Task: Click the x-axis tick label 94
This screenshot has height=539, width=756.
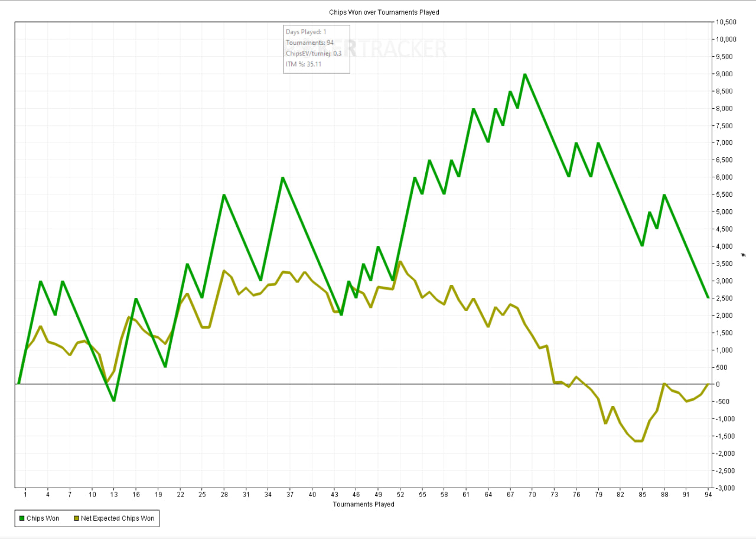Action: coord(708,495)
